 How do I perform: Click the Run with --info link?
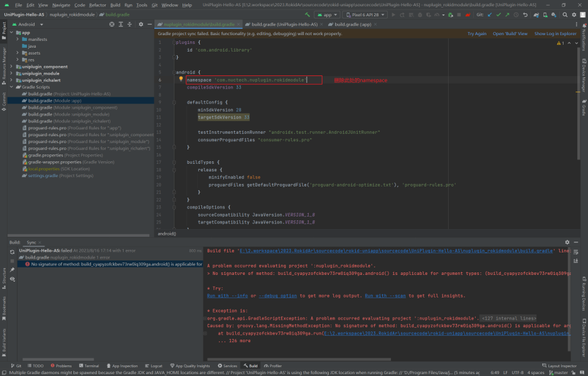227,296
